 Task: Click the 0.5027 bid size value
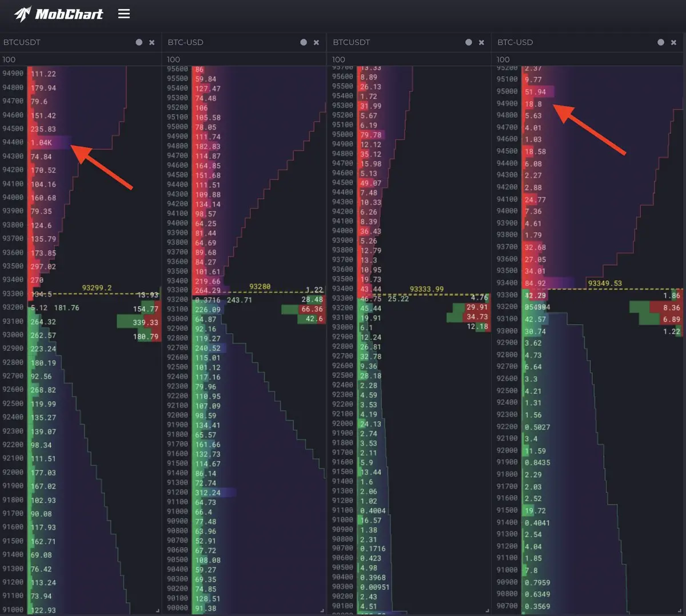tap(537, 427)
